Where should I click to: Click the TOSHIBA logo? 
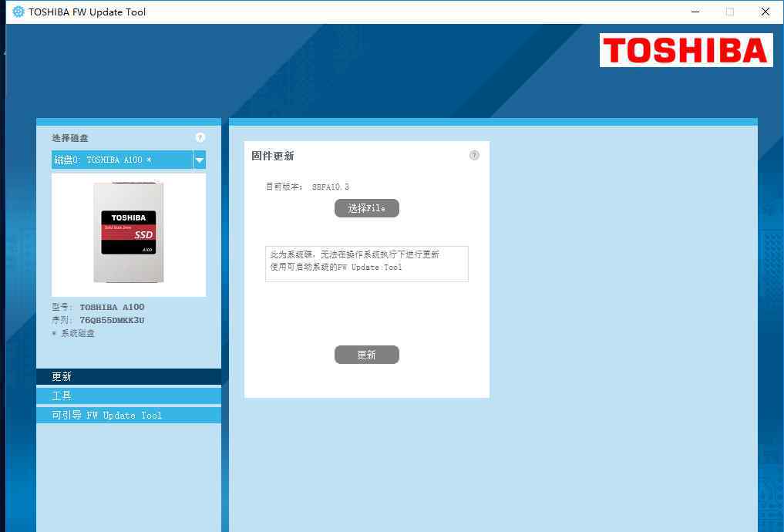[686, 50]
